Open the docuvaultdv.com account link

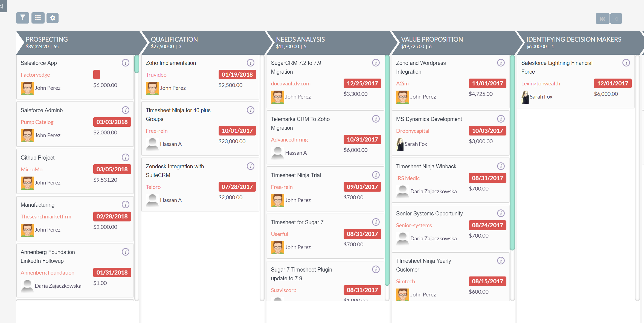pos(291,83)
